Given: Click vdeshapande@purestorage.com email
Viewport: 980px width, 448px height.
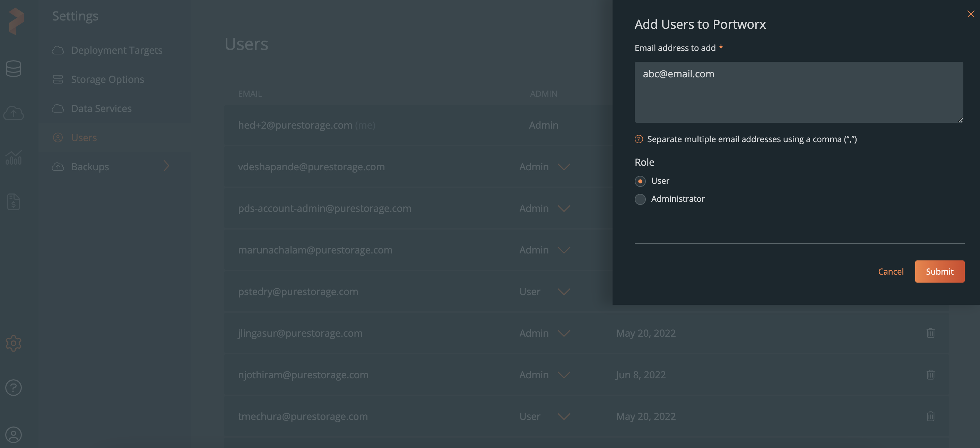Looking at the screenshot, I should tap(311, 167).
